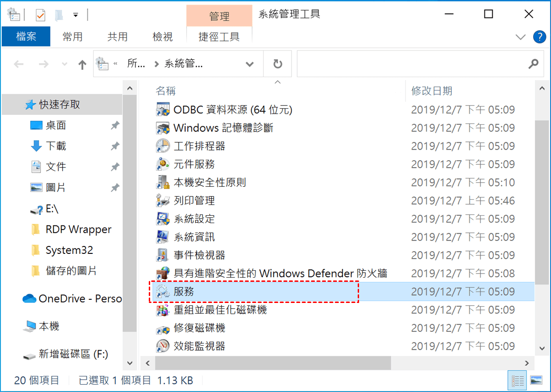Switch to the 檢視 ribbon tab

point(163,37)
